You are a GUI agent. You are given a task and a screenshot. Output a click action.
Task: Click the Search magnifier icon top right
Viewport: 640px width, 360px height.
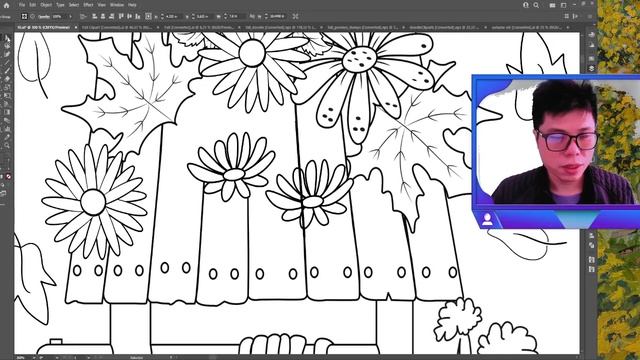point(536,5)
